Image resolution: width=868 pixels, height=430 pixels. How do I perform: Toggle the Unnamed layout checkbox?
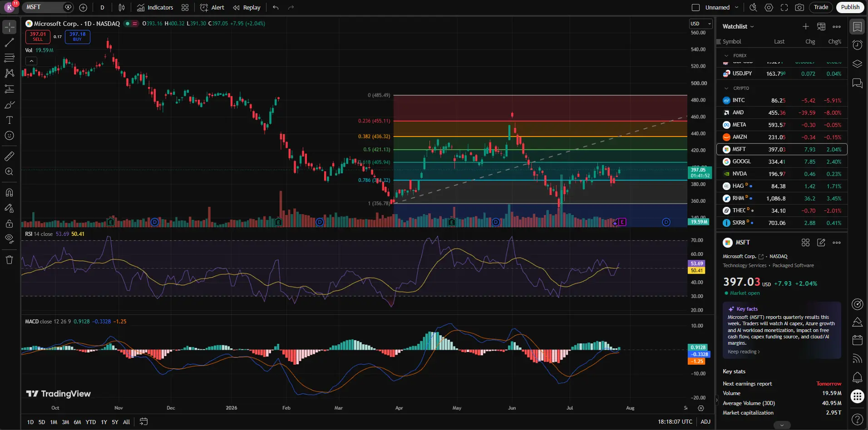[695, 7]
